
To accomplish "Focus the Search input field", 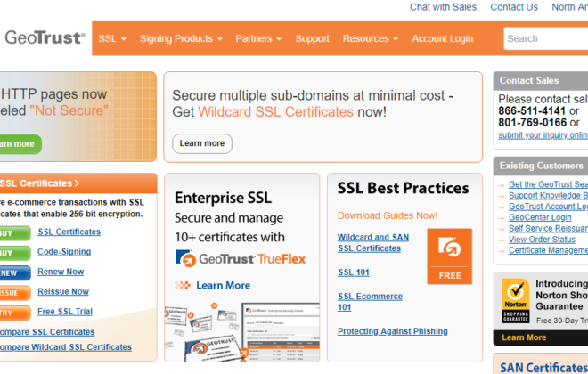I will pyautogui.click(x=546, y=38).
